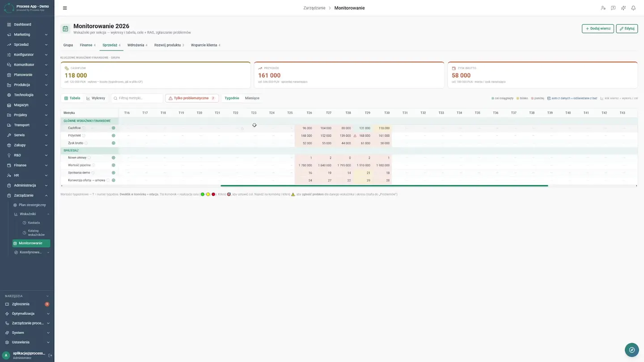Click Wartość pipeline T26 cell 1 780 000
This screenshot has width=644, height=362.
(x=304, y=165)
